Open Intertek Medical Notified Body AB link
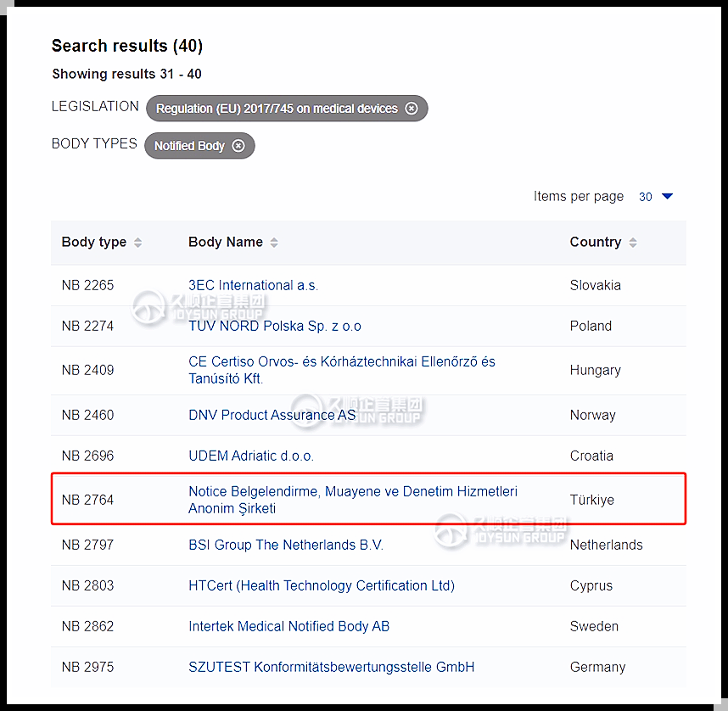This screenshot has height=711, width=728. pos(288,626)
